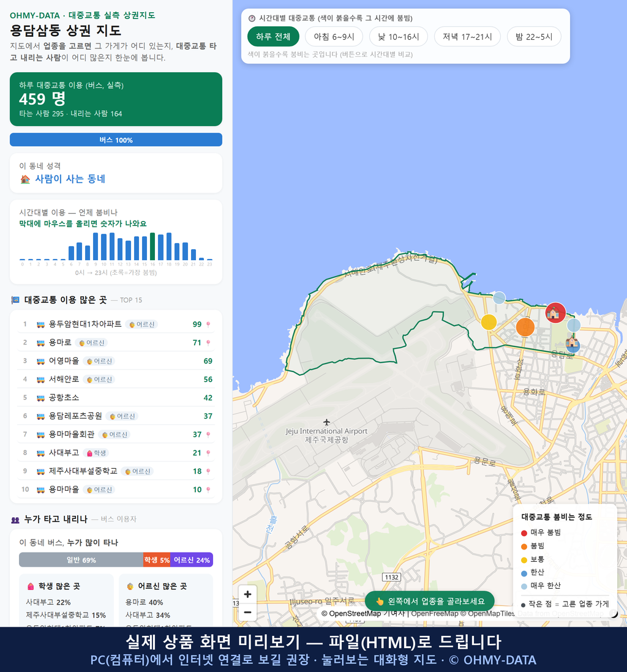Click the 사대부고 22% entry in 학생 많은 곳
Image resolution: width=627 pixels, height=672 pixels.
coord(48,602)
